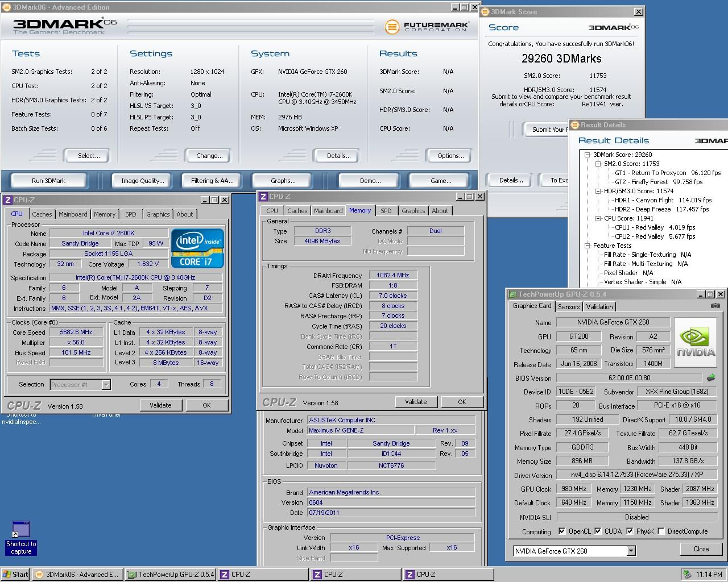Click the Filtering & AA... button
The image size is (728, 582).
[x=212, y=181]
